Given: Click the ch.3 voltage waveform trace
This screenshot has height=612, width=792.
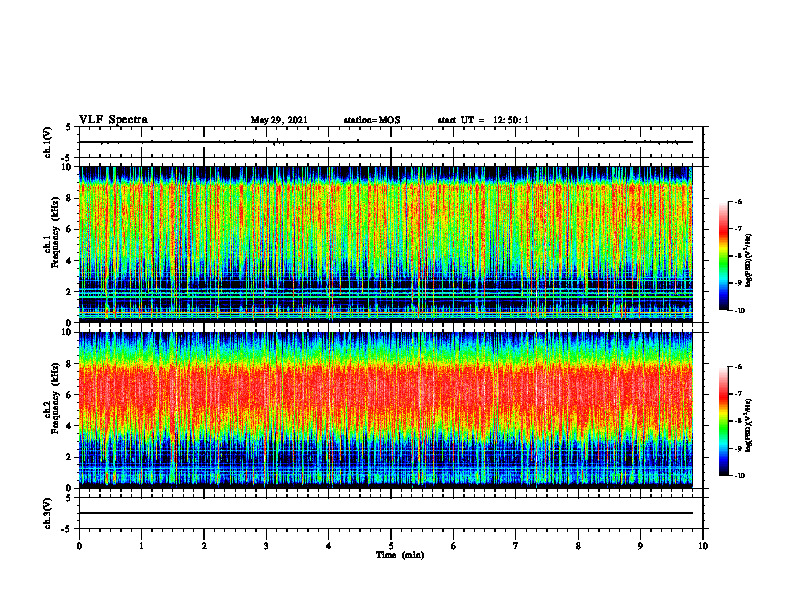Looking at the screenshot, I should pos(386,513).
